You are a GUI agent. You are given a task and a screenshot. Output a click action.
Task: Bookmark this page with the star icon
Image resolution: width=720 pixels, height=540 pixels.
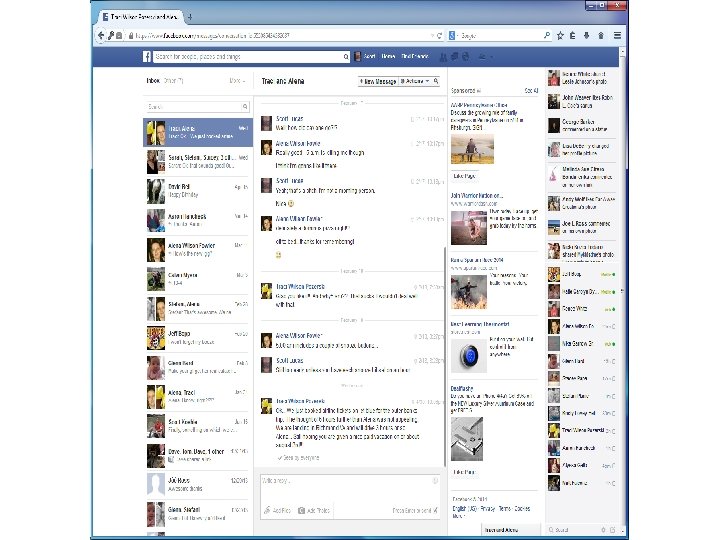tap(560, 35)
